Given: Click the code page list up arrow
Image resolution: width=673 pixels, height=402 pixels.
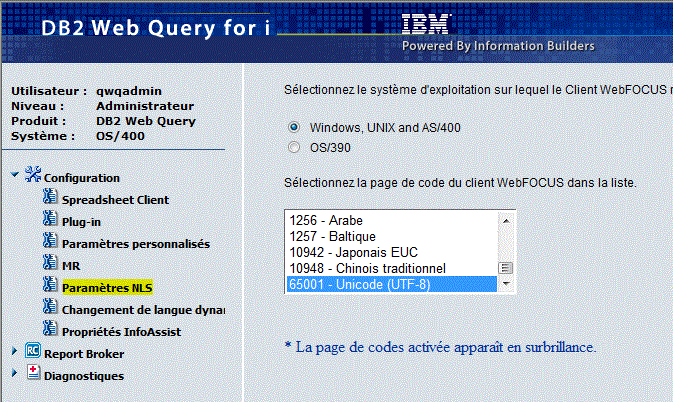Looking at the screenshot, I should pyautogui.click(x=506, y=221).
